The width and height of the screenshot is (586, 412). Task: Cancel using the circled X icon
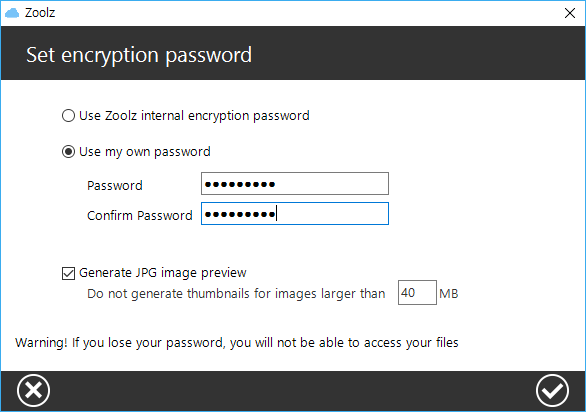coord(33,391)
